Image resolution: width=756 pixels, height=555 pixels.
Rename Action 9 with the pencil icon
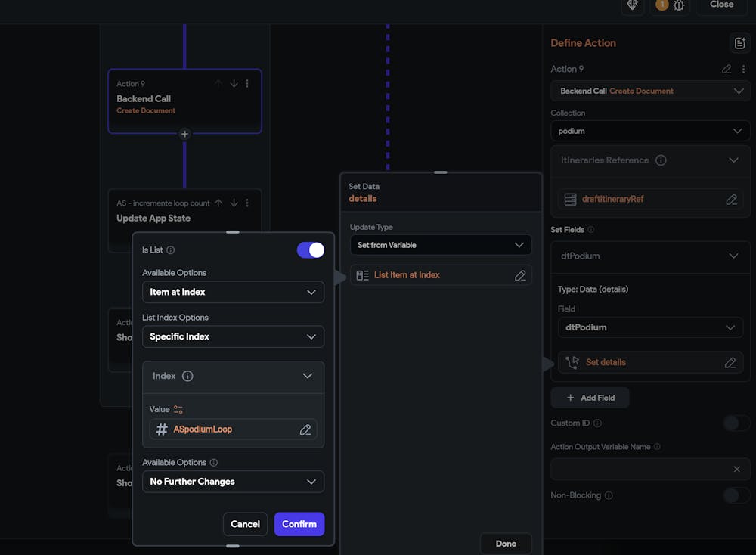click(x=727, y=69)
